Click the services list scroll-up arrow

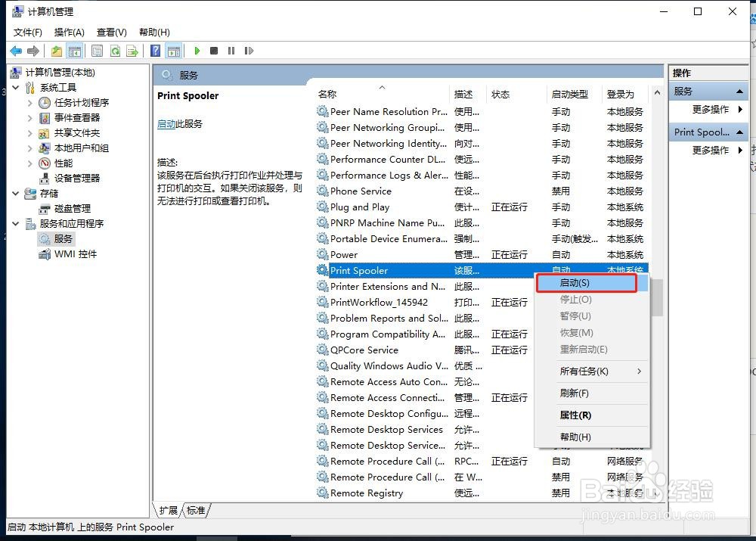pyautogui.click(x=657, y=92)
